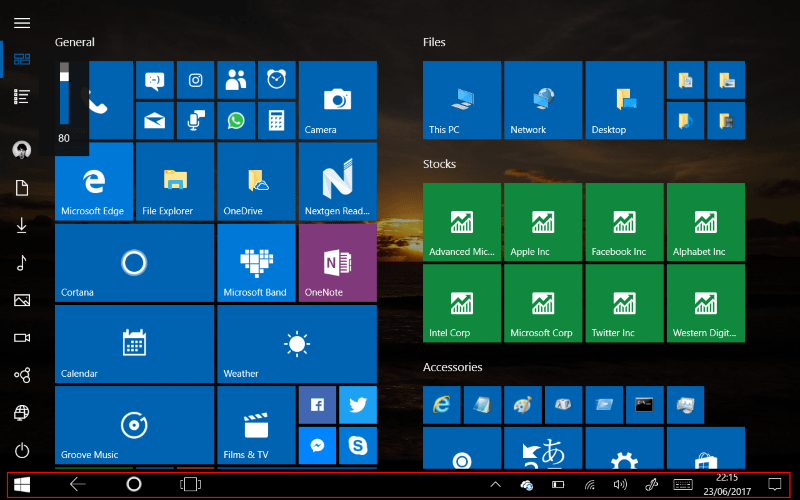Screen dimensions: 800x500
Task: Open Twitter Inc stock tile
Action: 624,303
